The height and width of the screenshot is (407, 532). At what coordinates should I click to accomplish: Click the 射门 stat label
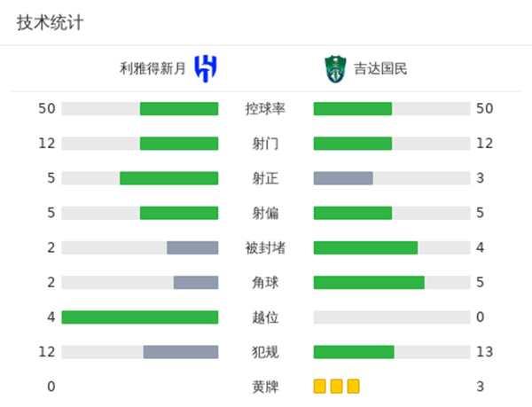point(265,144)
